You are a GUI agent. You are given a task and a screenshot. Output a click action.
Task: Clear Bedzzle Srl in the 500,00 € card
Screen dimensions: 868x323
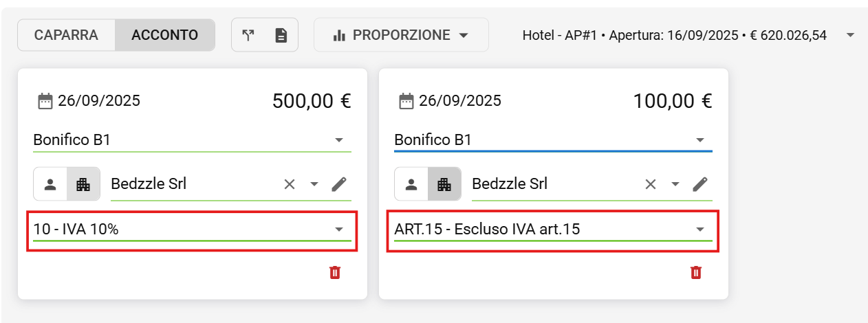[290, 184]
